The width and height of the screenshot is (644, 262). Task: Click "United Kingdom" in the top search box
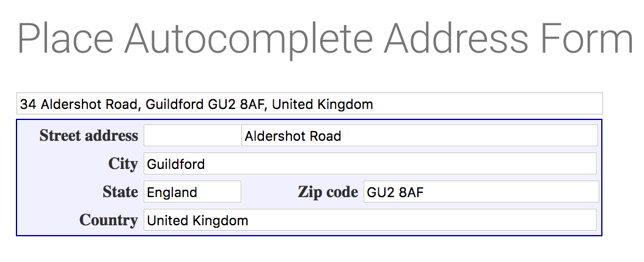pos(322,104)
